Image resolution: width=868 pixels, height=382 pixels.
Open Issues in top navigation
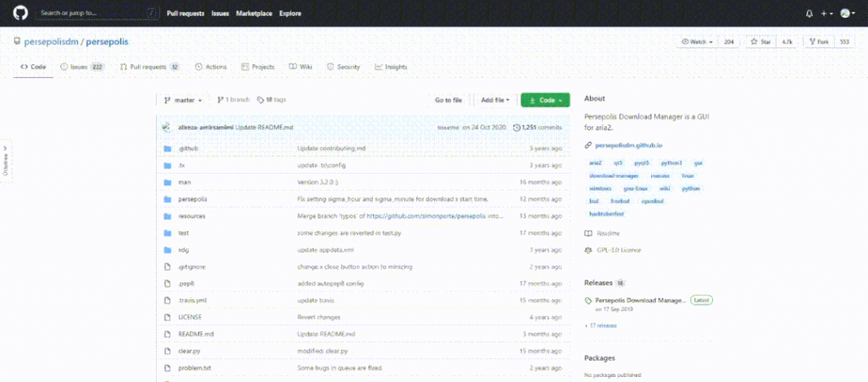[x=220, y=14]
